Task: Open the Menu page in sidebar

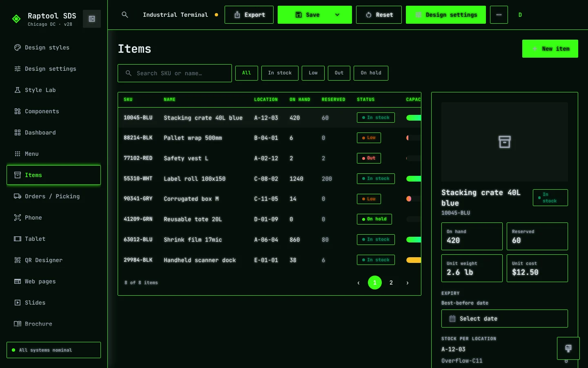Action: click(53, 154)
